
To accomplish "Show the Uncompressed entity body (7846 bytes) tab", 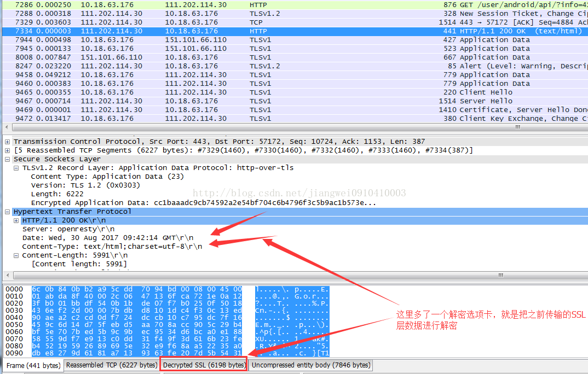I will pos(311,365).
